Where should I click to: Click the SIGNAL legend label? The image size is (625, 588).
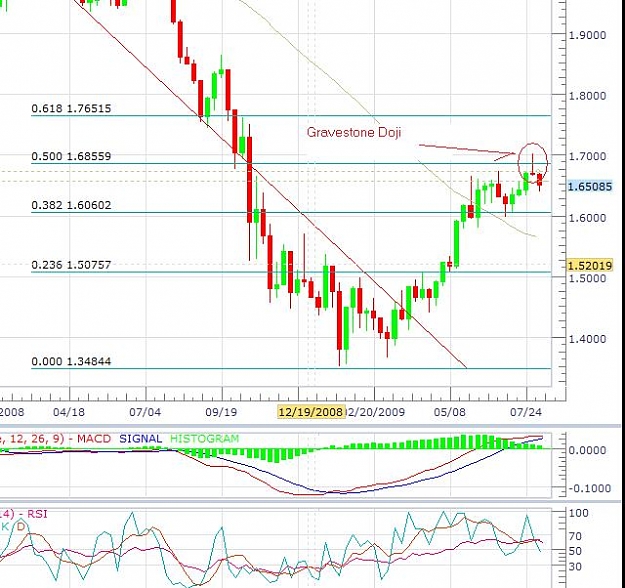pyautogui.click(x=141, y=439)
